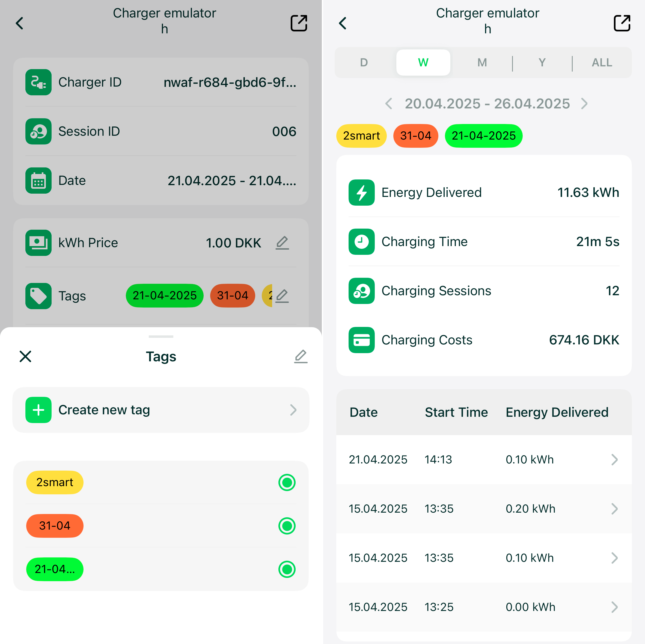Viewport: 645px width, 644px height.
Task: Toggle the green 21-04... tag radio
Action: click(287, 569)
